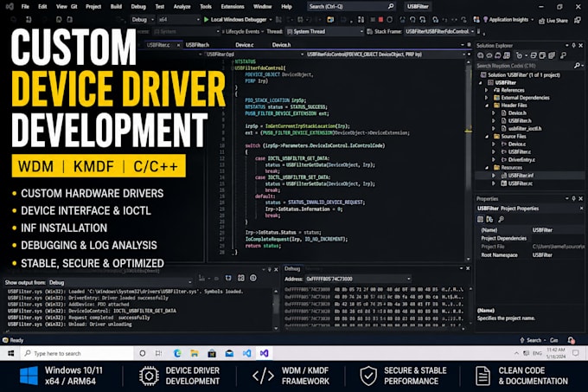Open the Extensions menu
The width and height of the screenshot is (588, 392).
[x=233, y=6]
